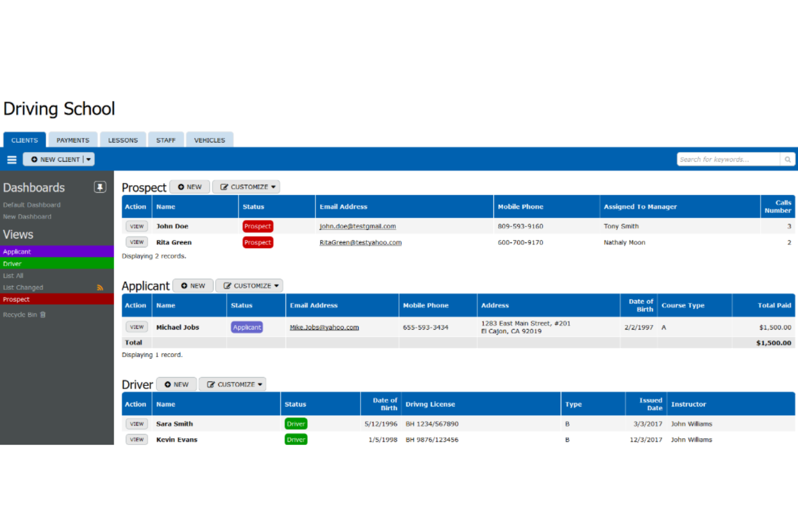Open the RSS feed for List Changed view
The image size is (798, 532).
[100, 287]
